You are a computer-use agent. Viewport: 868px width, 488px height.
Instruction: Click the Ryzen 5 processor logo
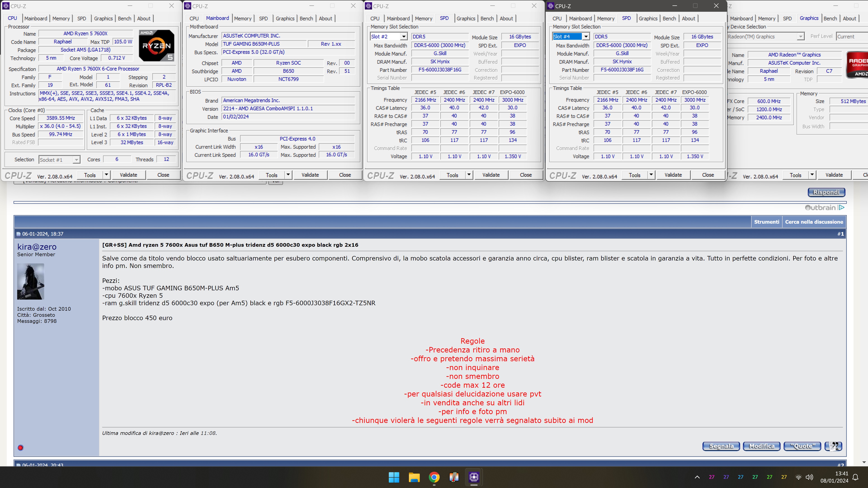(157, 45)
